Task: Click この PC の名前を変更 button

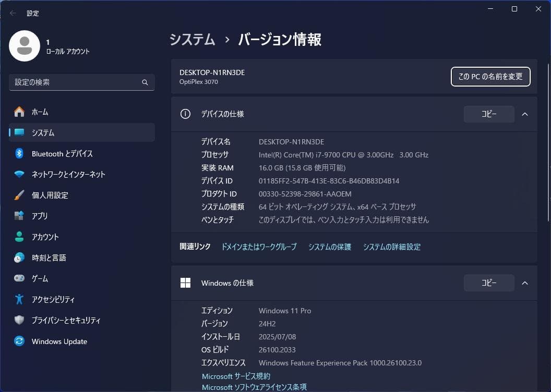Action: [490, 76]
